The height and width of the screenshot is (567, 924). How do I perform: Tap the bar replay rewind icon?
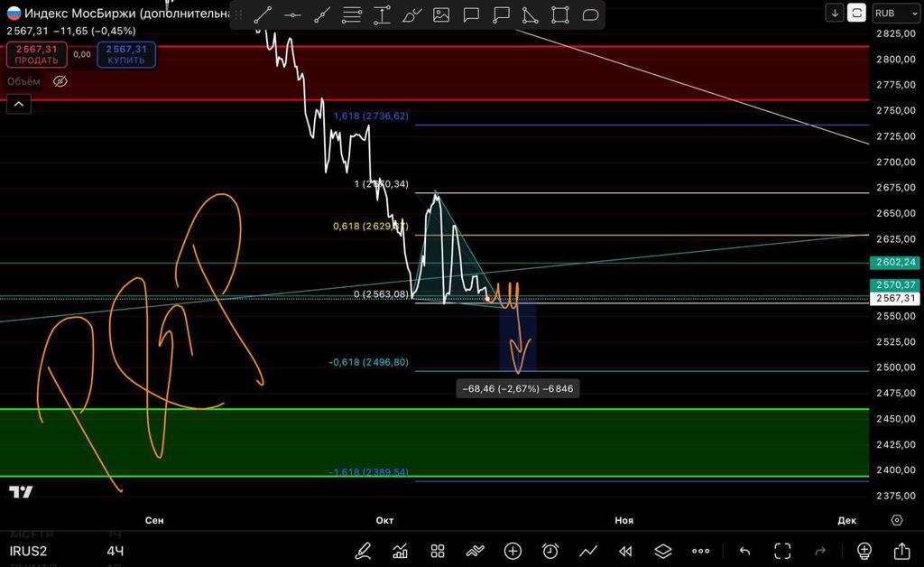coord(625,551)
